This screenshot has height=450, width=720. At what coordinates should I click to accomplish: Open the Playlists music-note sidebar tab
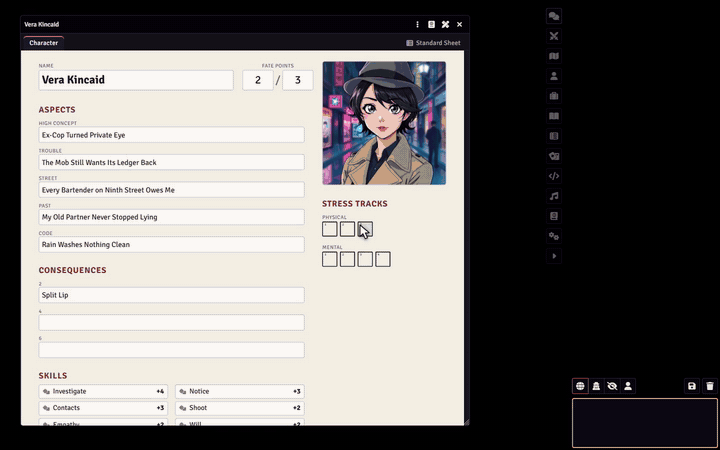pyautogui.click(x=554, y=196)
